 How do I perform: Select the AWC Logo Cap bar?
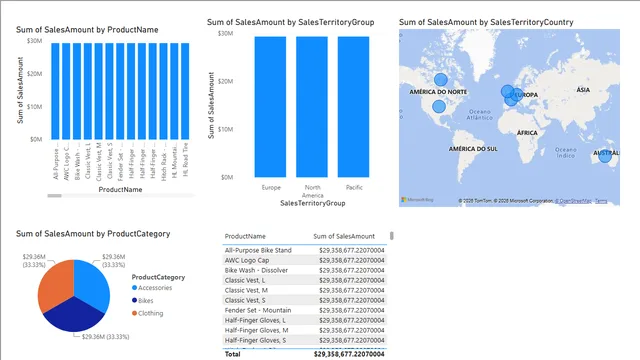pos(66,91)
